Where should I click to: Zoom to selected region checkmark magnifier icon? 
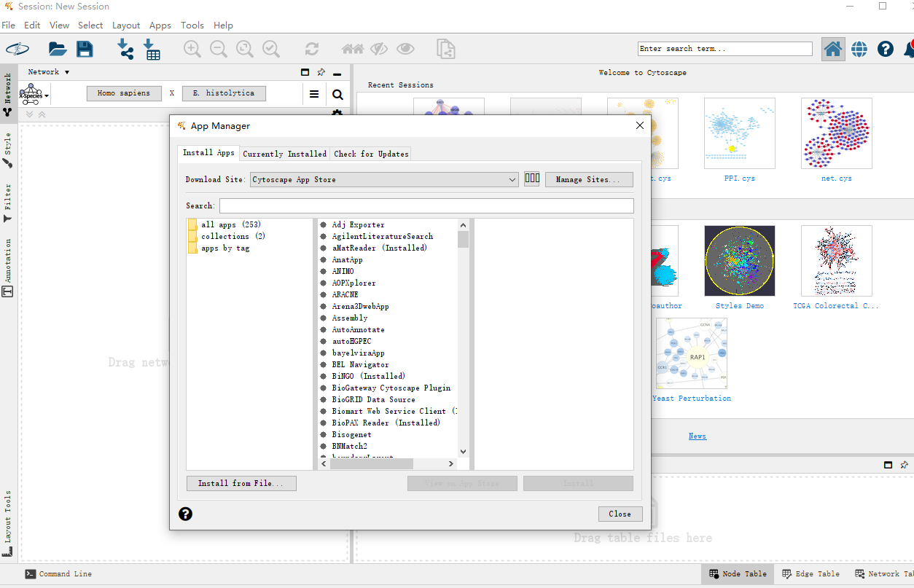tap(271, 49)
